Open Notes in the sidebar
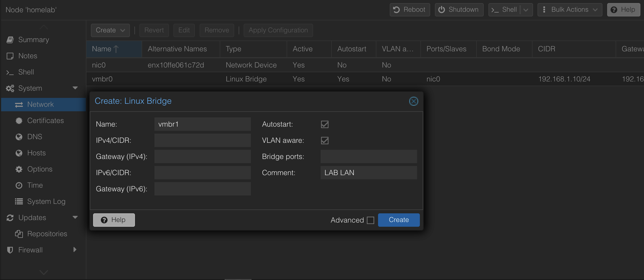The width and height of the screenshot is (644, 280). point(43,56)
